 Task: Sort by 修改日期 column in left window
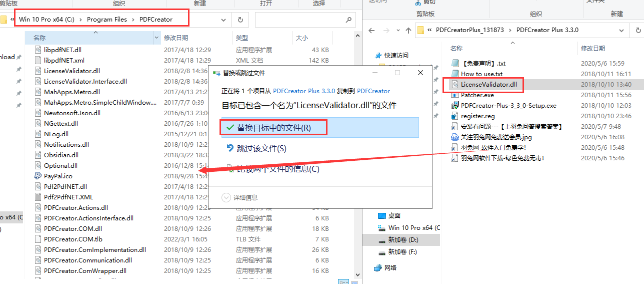click(176, 38)
